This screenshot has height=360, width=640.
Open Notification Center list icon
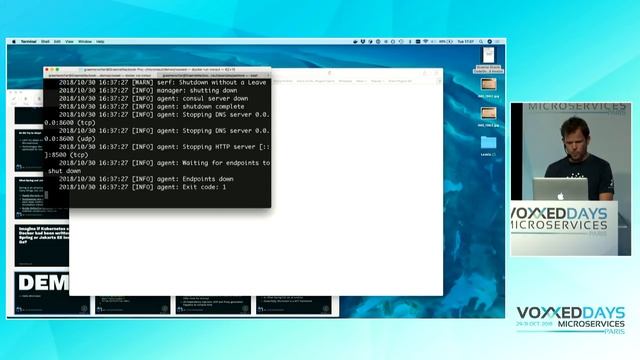[497, 42]
